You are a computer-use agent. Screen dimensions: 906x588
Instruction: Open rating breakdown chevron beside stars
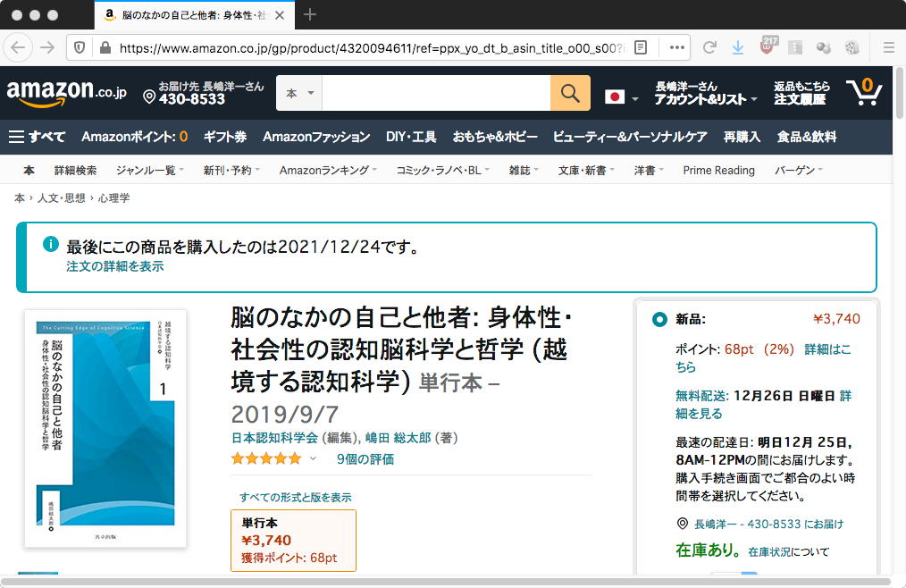313,459
